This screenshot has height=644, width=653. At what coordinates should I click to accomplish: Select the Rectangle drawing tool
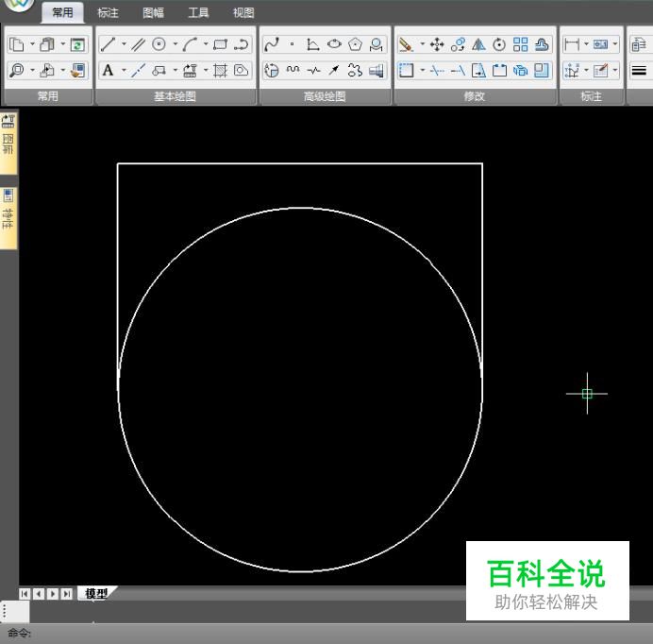click(220, 44)
